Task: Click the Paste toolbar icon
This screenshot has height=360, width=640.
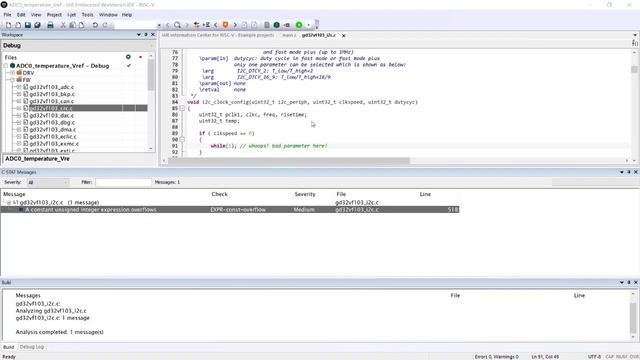Action: pyautogui.click(x=82, y=25)
